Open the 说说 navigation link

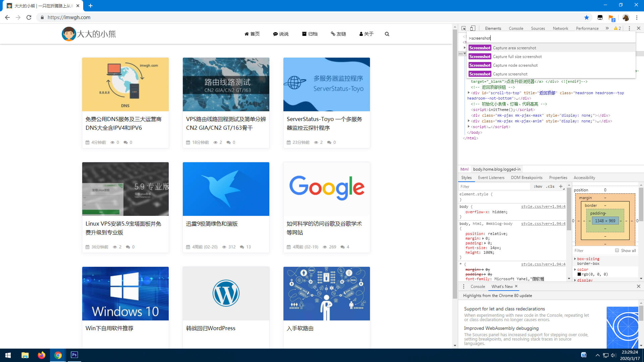pos(281,34)
